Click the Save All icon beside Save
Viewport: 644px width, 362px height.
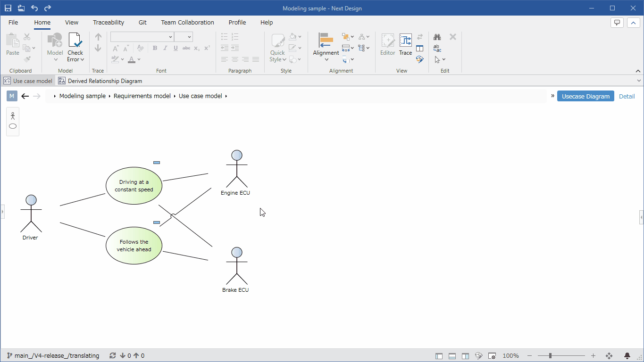(x=21, y=8)
